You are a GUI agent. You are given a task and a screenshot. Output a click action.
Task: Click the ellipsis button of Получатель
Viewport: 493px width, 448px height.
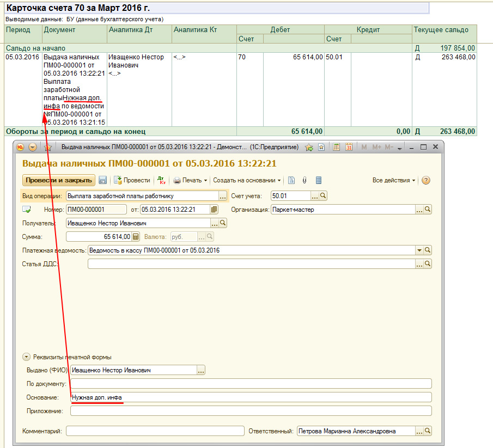pos(215,223)
